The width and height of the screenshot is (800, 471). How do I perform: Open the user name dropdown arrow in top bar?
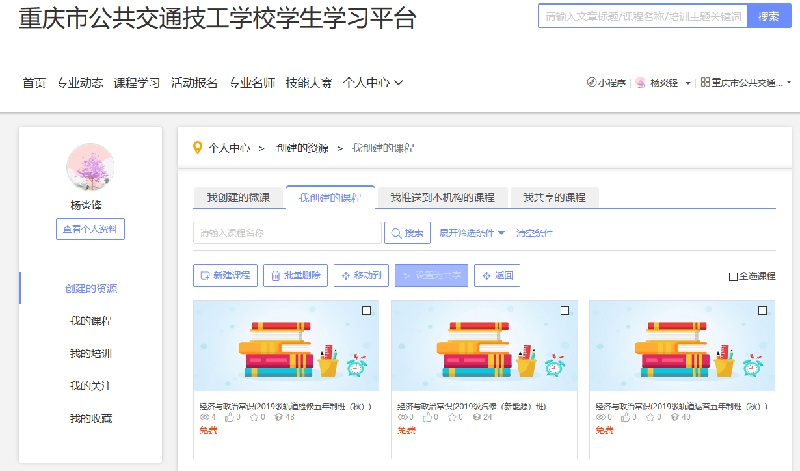click(688, 83)
